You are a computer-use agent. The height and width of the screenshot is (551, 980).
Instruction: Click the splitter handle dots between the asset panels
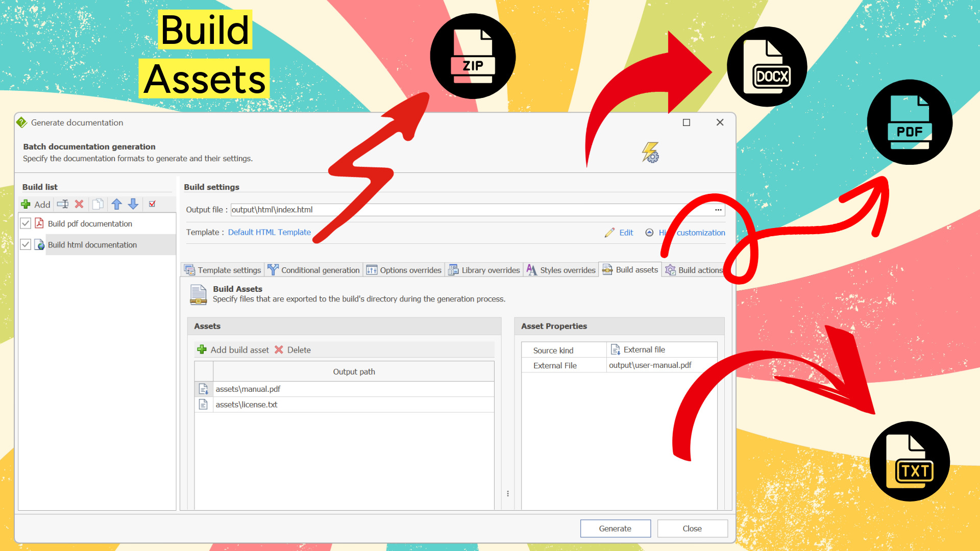(x=508, y=493)
